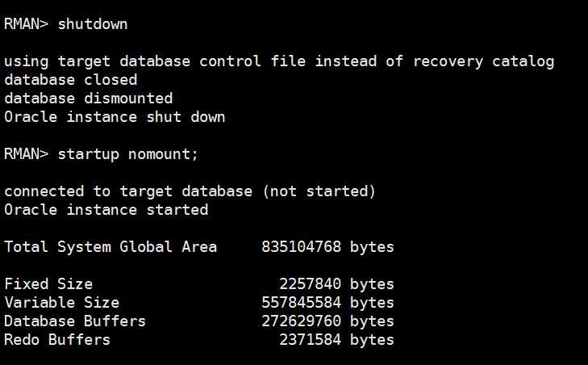Click the second RMAN> prompt
This screenshot has height=365, width=588.
[27, 154]
